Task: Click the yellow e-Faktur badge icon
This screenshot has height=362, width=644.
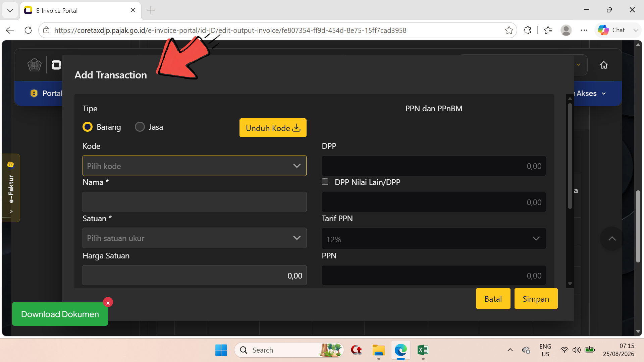Action: [11, 165]
